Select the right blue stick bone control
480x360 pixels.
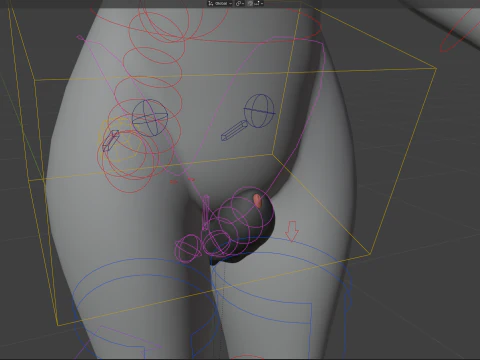point(234,130)
